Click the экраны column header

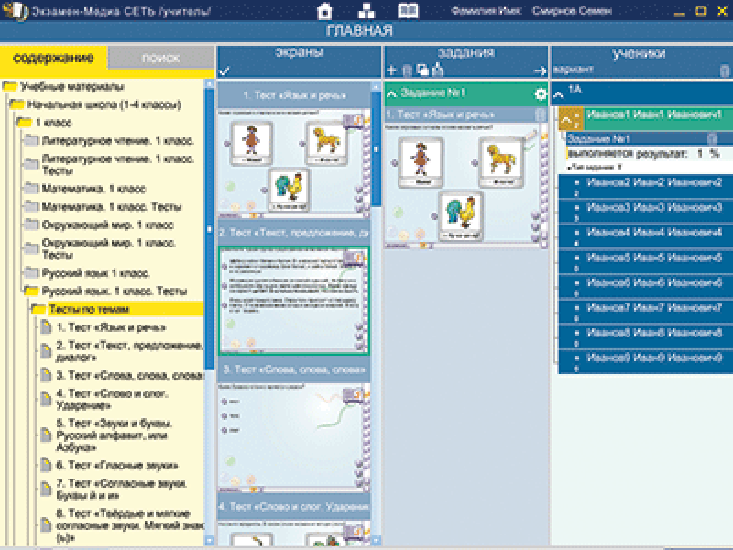tap(299, 52)
